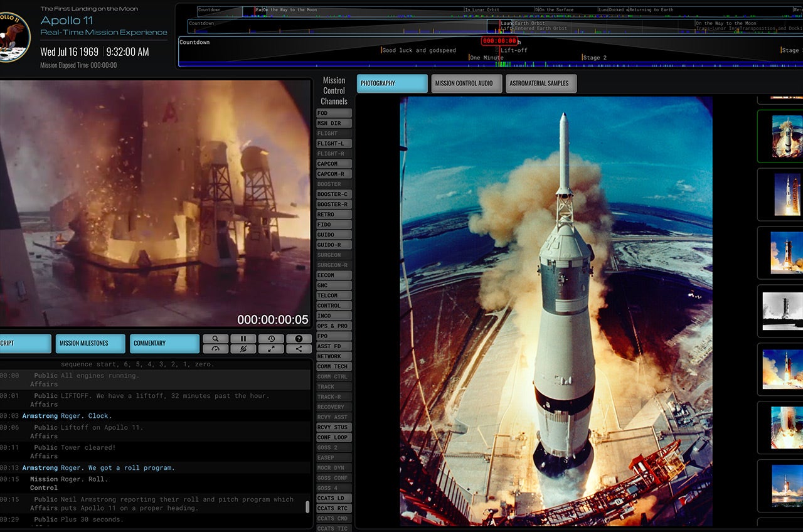Pause mission playback with the pause icon

tap(243, 339)
